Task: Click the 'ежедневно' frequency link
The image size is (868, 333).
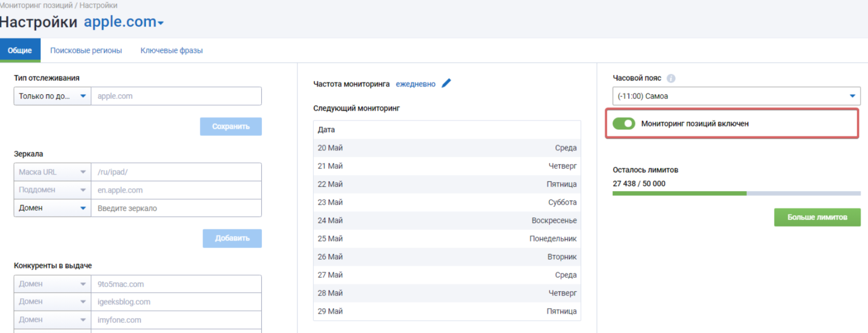Action: 415,84
